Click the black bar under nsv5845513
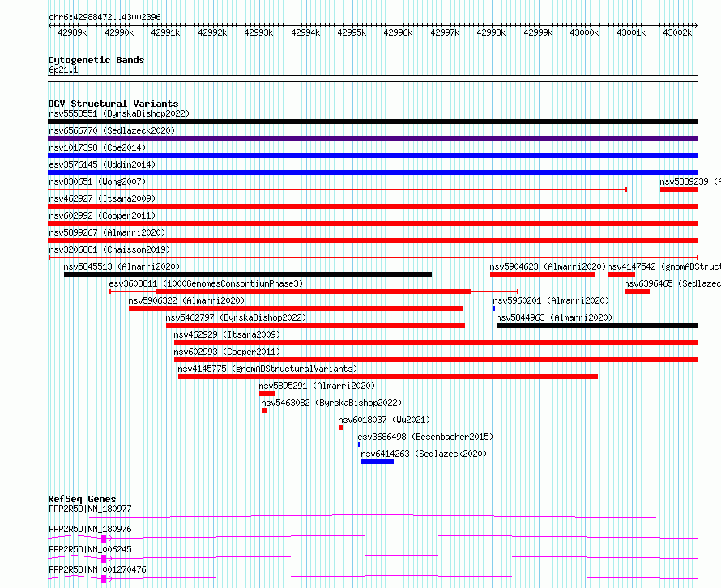Screen dimensions: 721x588 (248, 275)
